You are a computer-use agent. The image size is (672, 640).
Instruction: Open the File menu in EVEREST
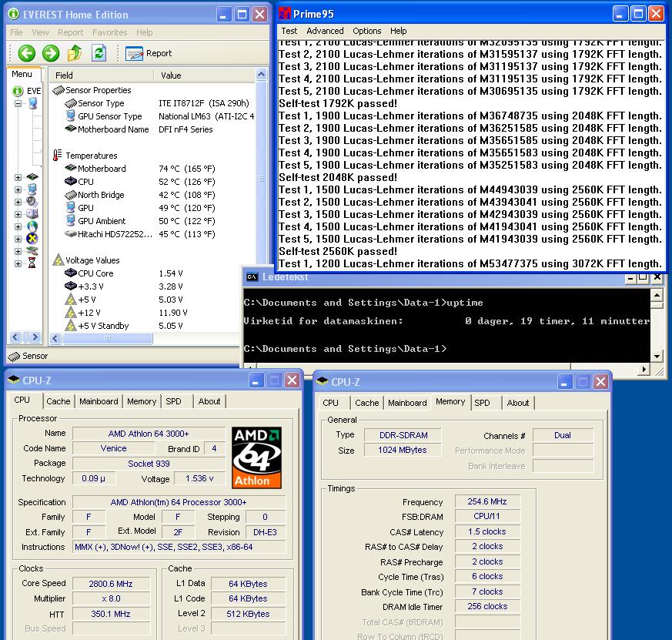16,32
